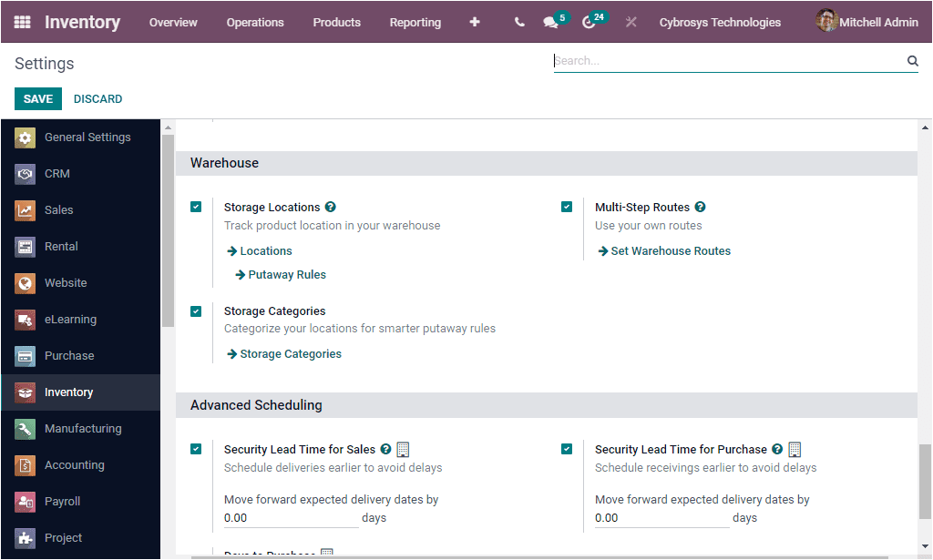933x560 pixels.
Task: Click inside the Search field
Action: 729,61
